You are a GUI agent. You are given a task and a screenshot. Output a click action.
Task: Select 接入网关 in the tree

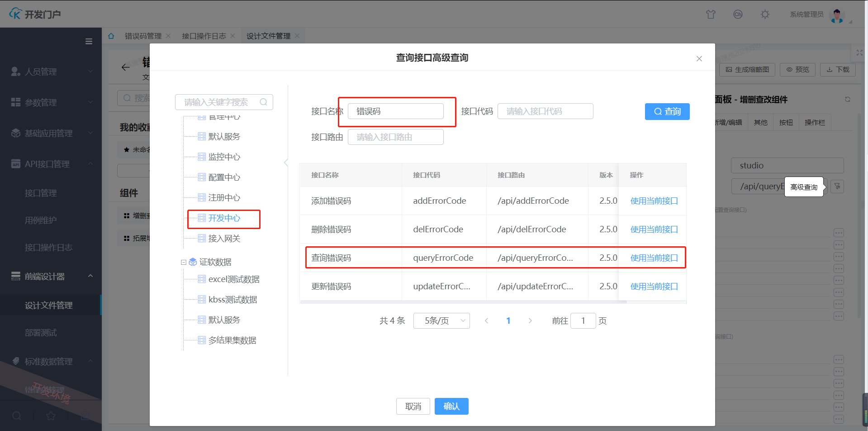coord(224,239)
